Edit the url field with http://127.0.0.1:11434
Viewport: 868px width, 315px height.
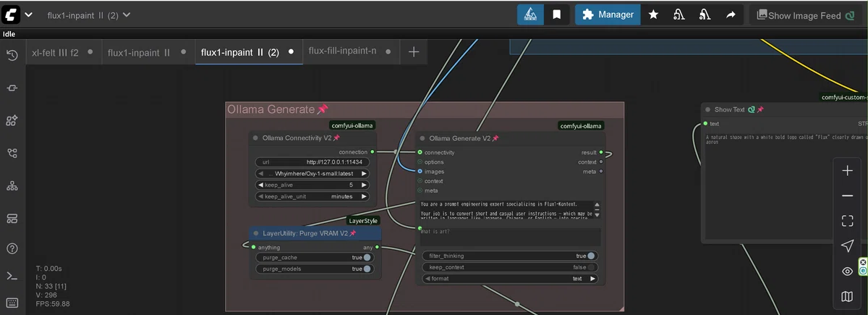click(x=312, y=162)
